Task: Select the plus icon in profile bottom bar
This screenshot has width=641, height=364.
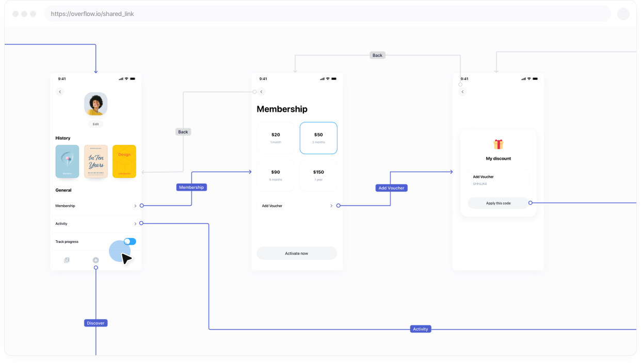Action: (95, 260)
